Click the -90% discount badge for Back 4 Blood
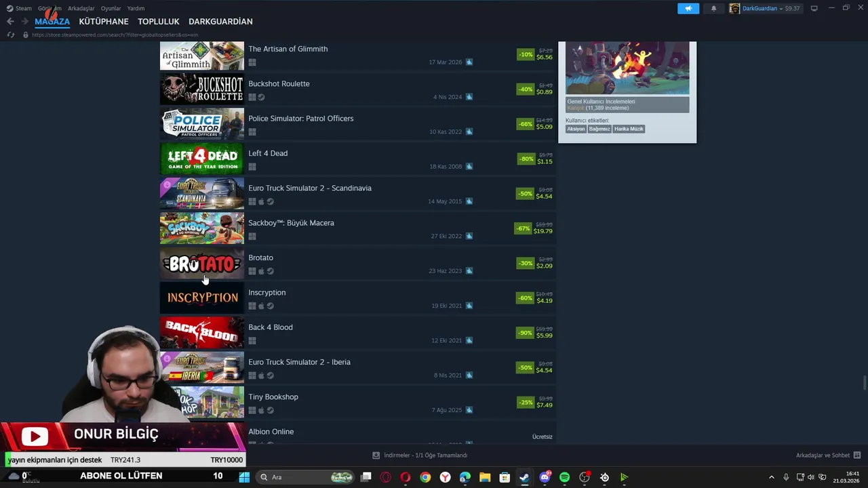Viewport: 868px width, 488px height. point(525,333)
